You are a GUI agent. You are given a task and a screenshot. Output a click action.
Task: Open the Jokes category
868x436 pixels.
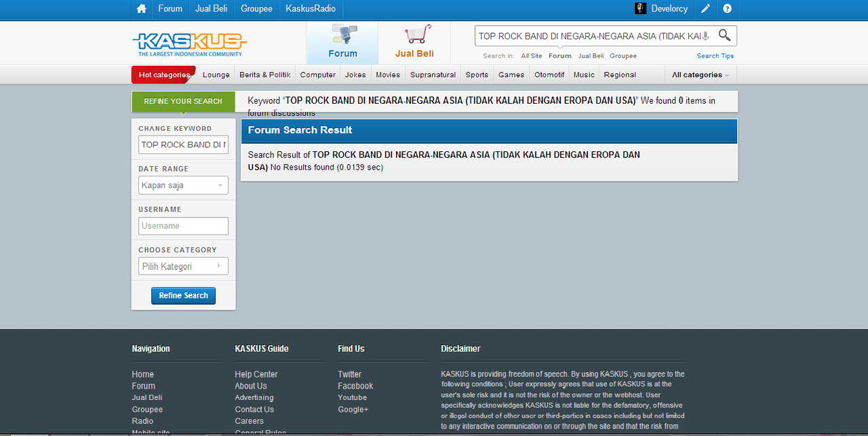(x=355, y=75)
